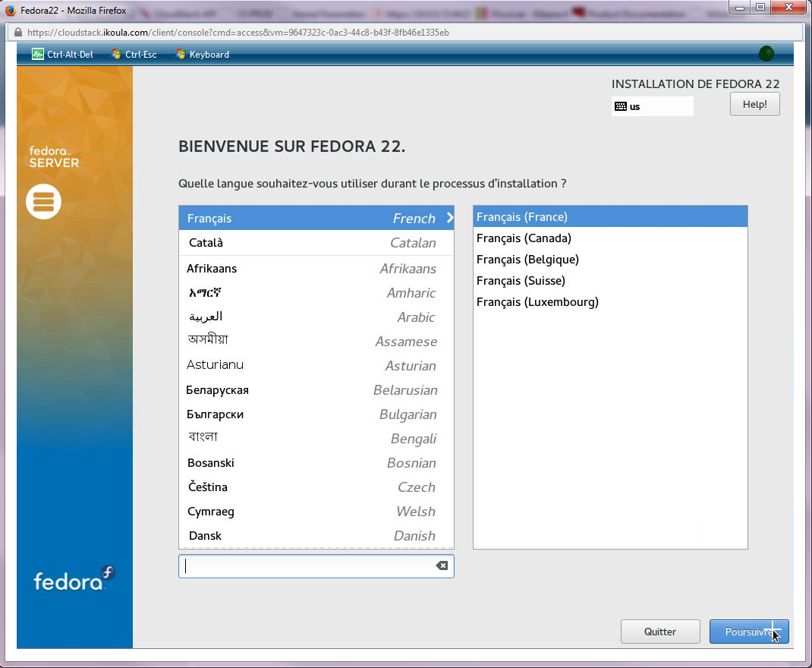
Task: Click the Quitter button
Action: point(659,631)
